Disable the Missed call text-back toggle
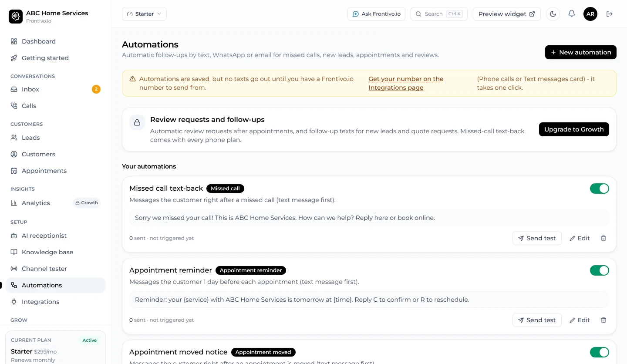627x364 pixels. click(x=600, y=189)
